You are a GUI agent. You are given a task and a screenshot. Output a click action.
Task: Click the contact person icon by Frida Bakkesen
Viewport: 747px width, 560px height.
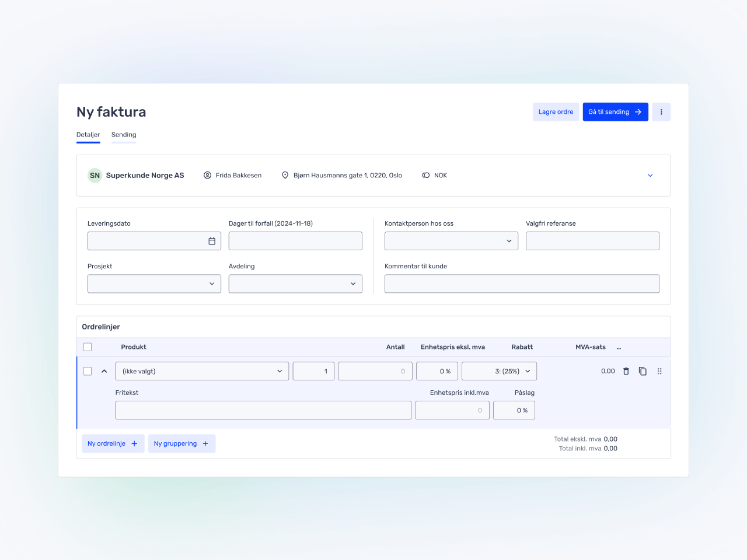(207, 176)
